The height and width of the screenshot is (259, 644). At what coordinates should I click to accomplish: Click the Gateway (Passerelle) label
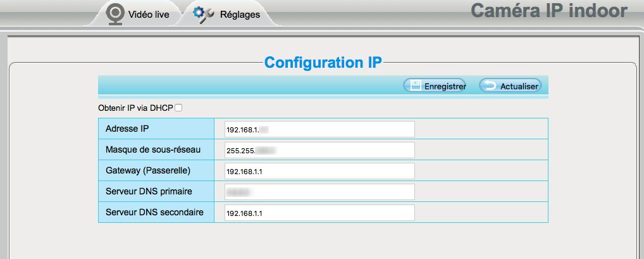148,170
